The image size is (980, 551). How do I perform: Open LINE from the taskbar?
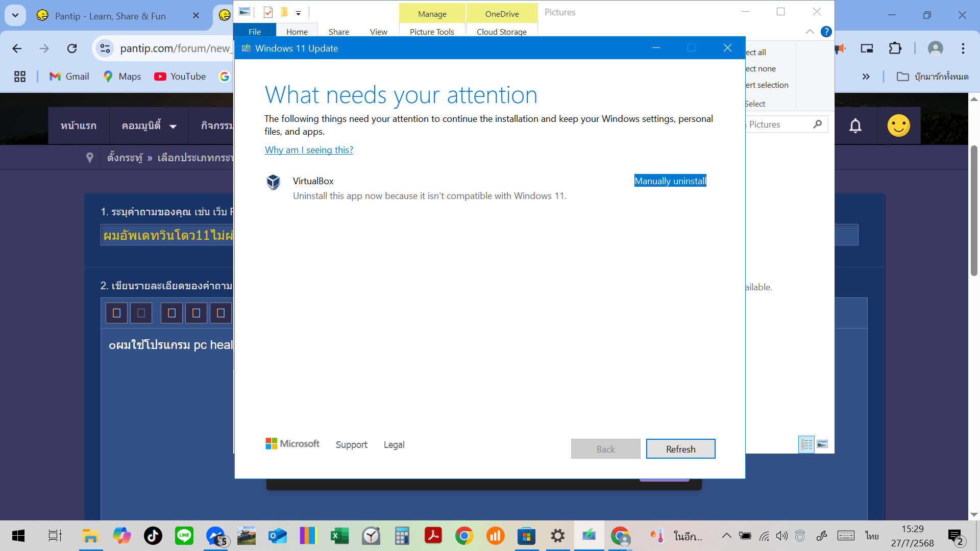click(x=184, y=536)
